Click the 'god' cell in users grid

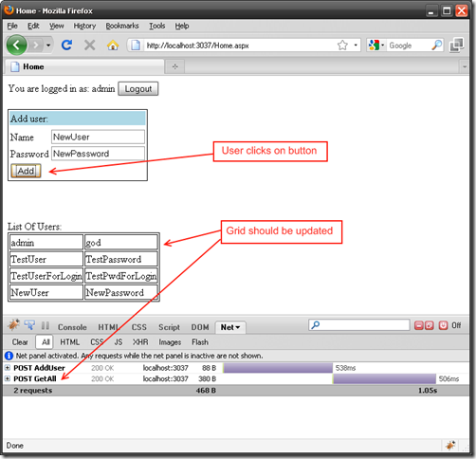[121, 243]
